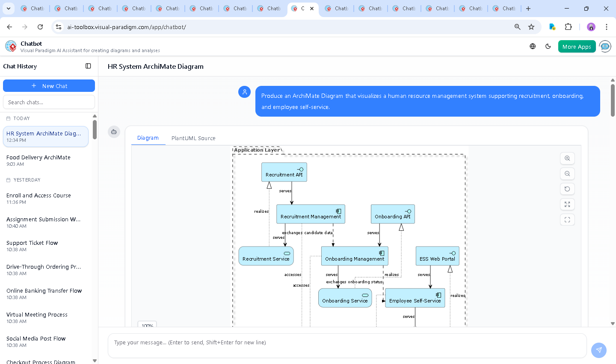Reset the diagram view
This screenshot has height=364, width=616.
tap(567, 189)
